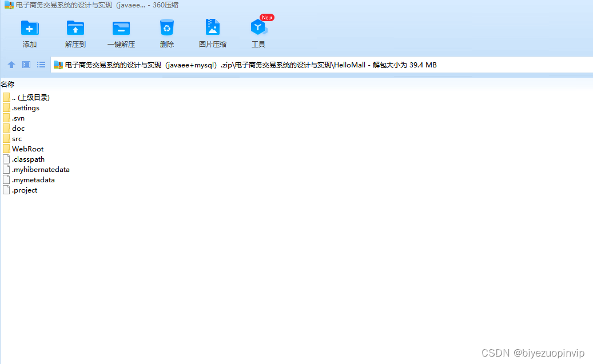Click the archive icon in the address bar
This screenshot has width=593, height=364.
point(58,65)
